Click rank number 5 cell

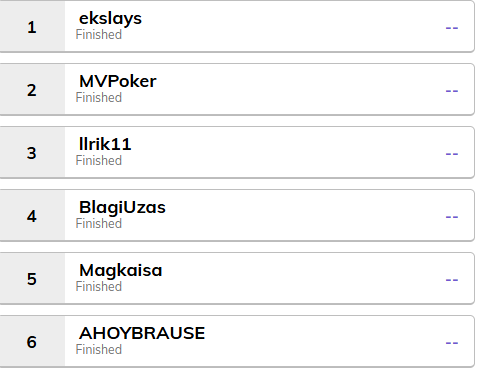(x=32, y=278)
